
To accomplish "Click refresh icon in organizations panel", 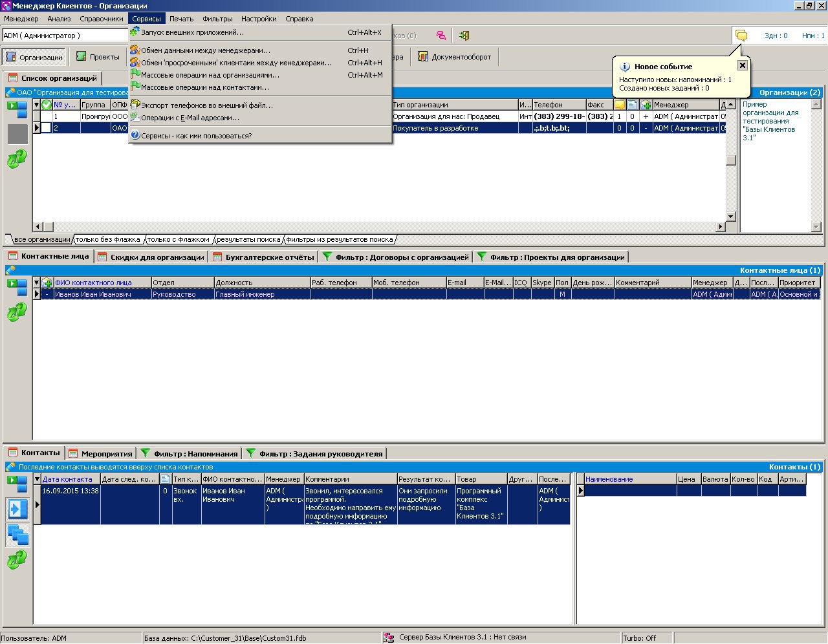I will tap(17, 159).
